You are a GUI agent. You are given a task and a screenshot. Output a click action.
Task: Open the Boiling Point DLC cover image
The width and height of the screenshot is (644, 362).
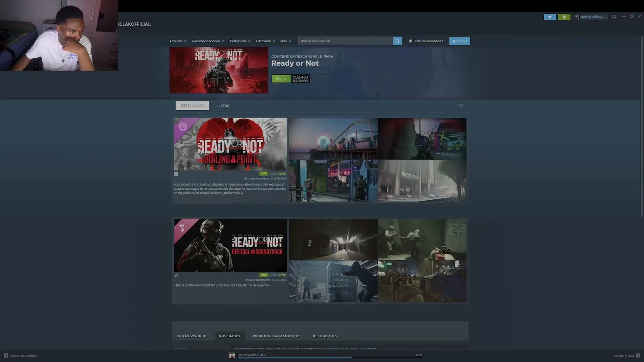(230, 145)
